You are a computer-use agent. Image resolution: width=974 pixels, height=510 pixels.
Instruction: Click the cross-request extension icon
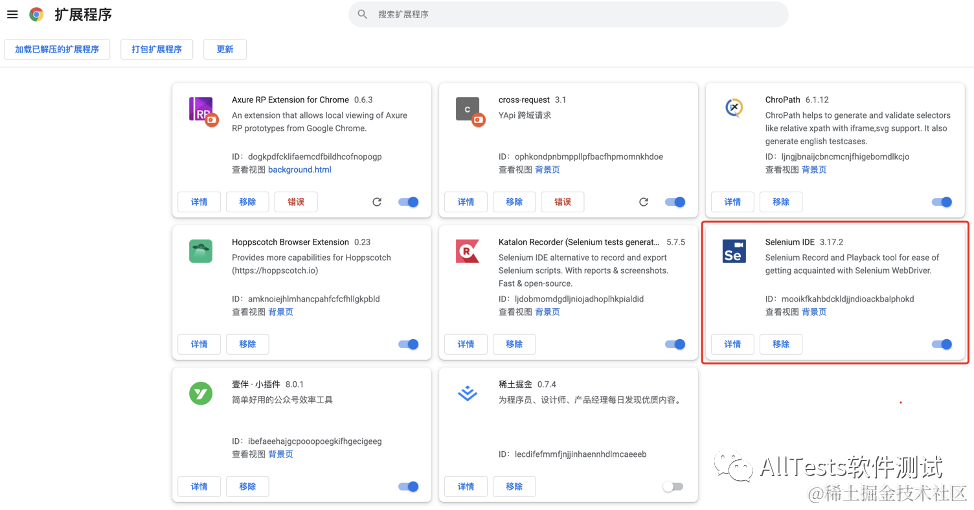pos(470,111)
